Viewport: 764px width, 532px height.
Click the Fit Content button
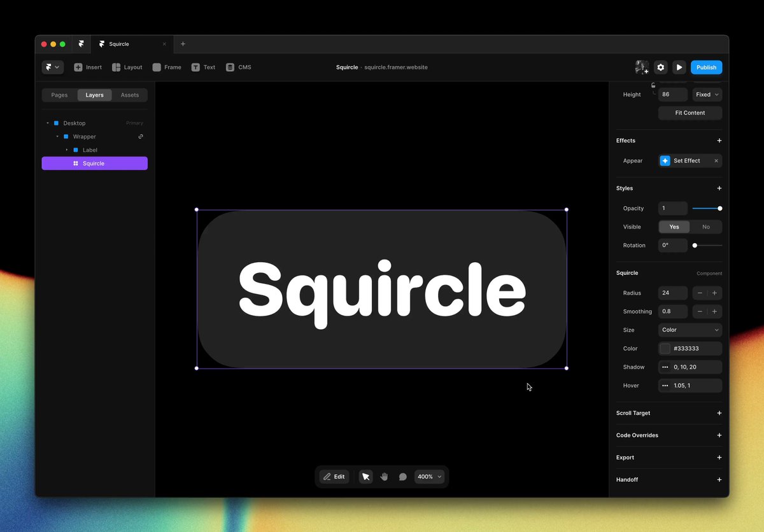(x=690, y=113)
